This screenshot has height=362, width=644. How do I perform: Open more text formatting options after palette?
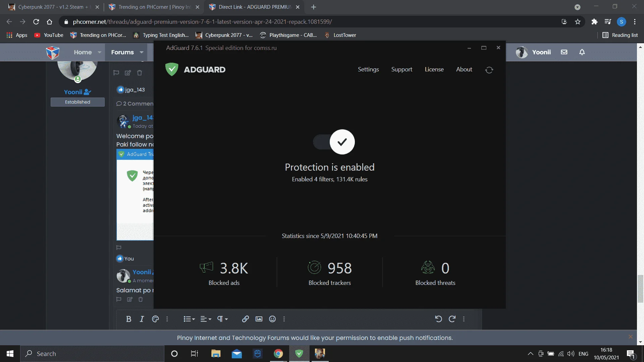coord(167,319)
